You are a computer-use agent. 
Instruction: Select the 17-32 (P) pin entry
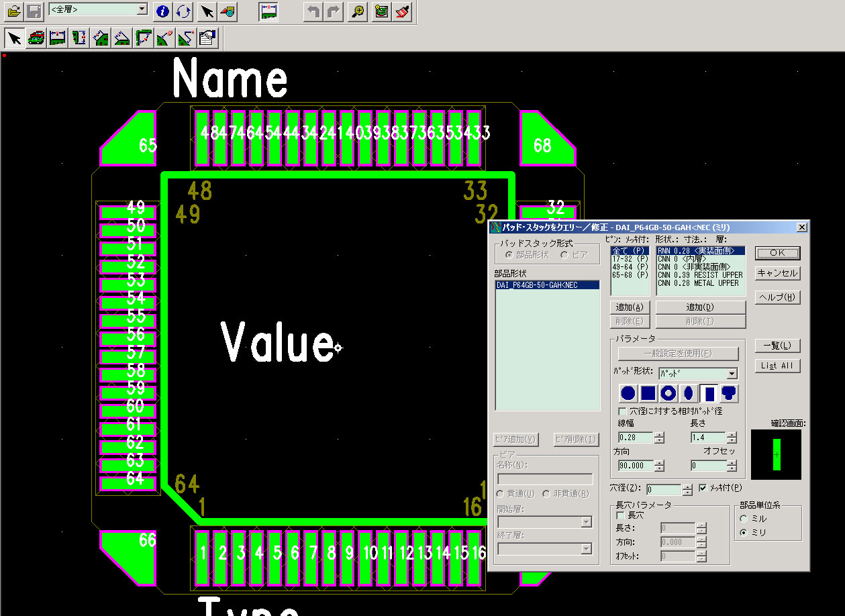point(629,259)
